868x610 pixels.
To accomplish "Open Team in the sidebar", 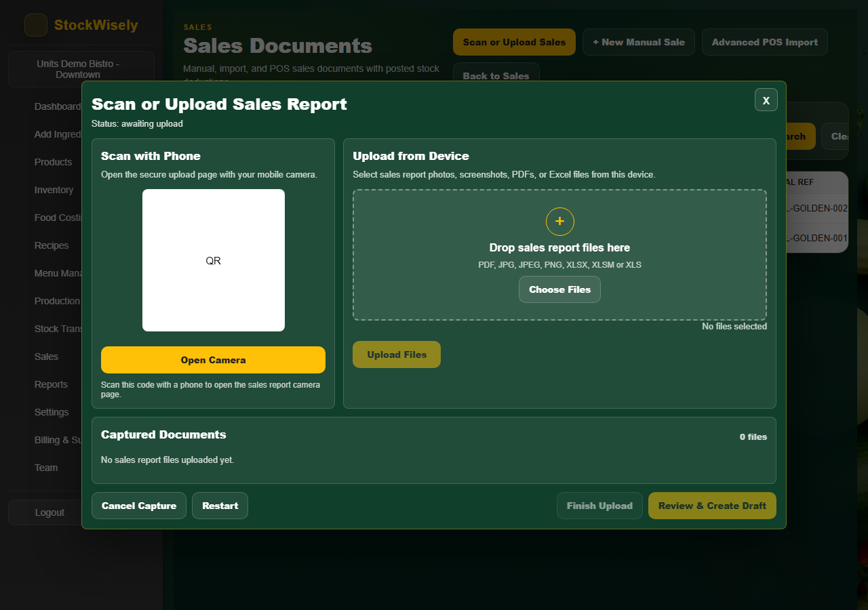I will (x=46, y=468).
